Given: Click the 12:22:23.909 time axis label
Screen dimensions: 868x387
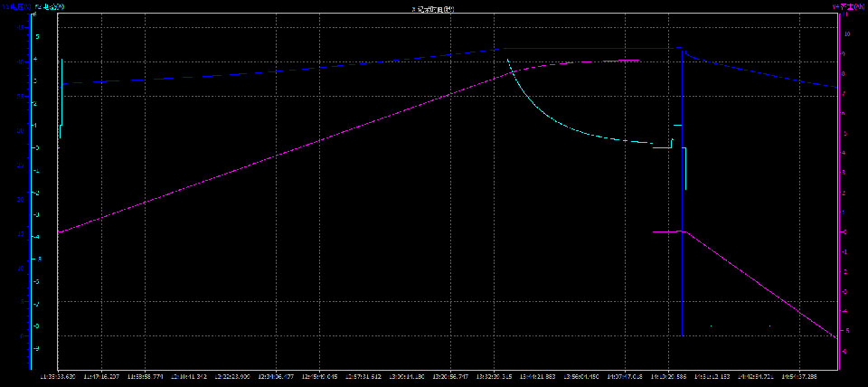Looking at the screenshot, I should click(233, 376).
